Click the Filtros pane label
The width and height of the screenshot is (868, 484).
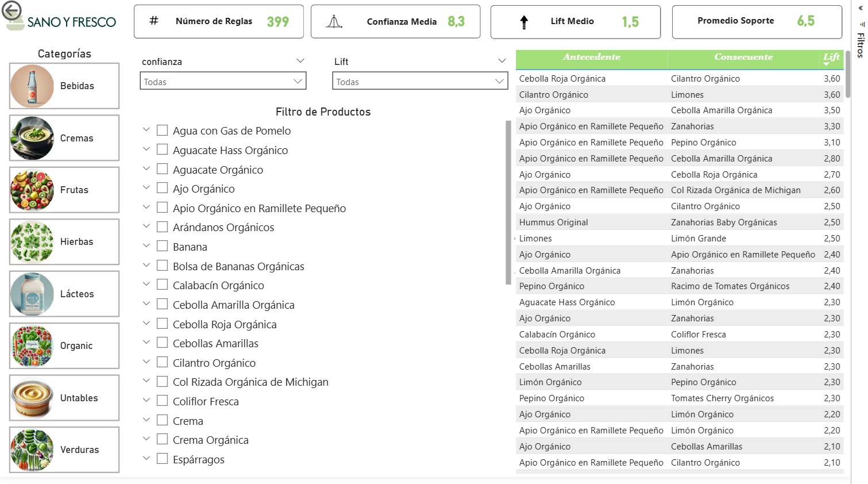pyautogui.click(x=861, y=45)
